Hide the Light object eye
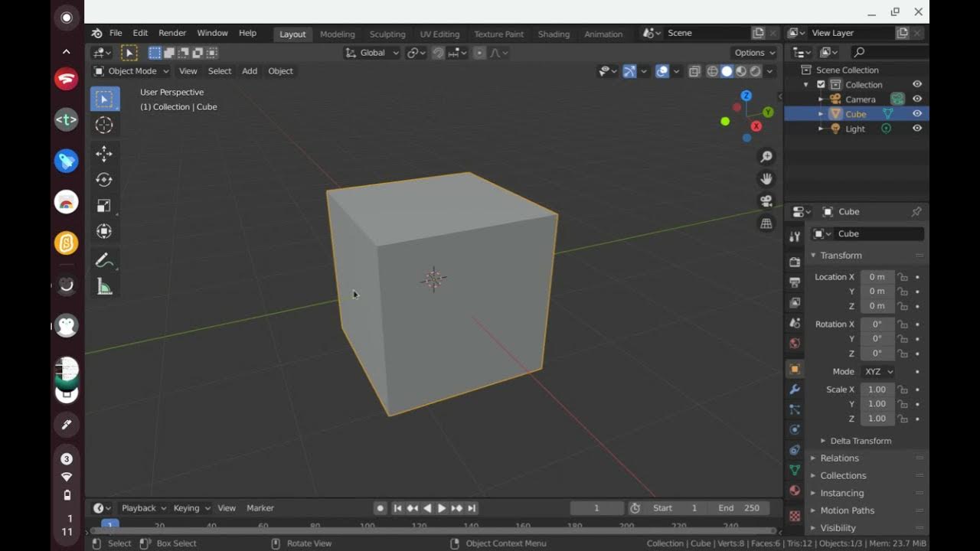980x551 pixels. tap(916, 129)
